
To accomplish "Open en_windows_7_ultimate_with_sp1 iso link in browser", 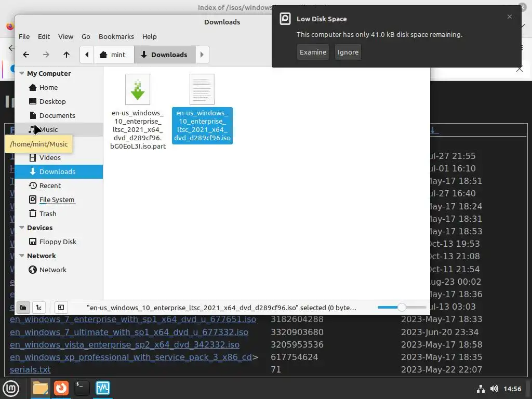I will pyautogui.click(x=129, y=332).
